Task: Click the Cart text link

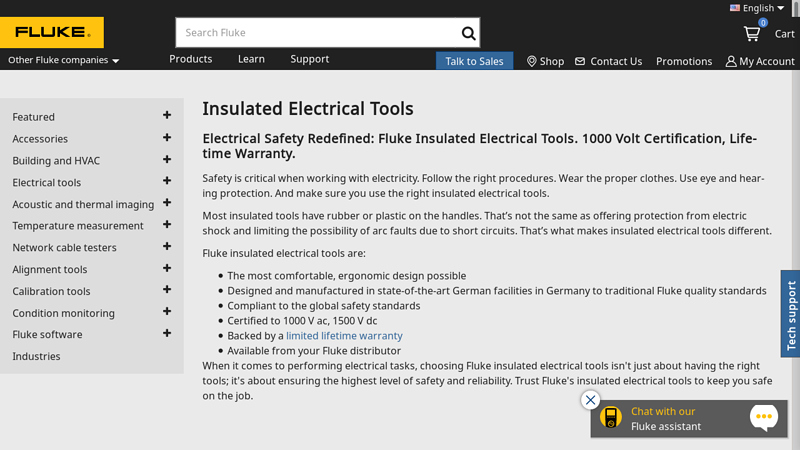Action: [x=784, y=34]
